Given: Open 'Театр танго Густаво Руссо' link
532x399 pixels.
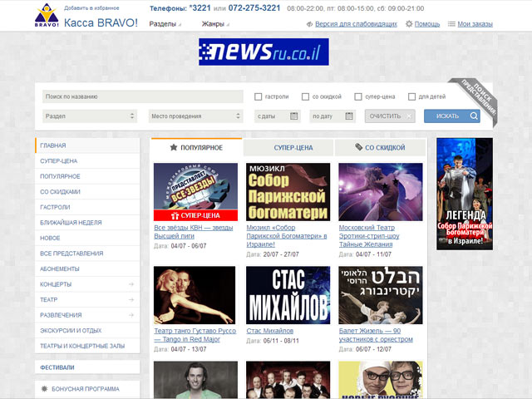Looking at the screenshot, I should coord(195,335).
